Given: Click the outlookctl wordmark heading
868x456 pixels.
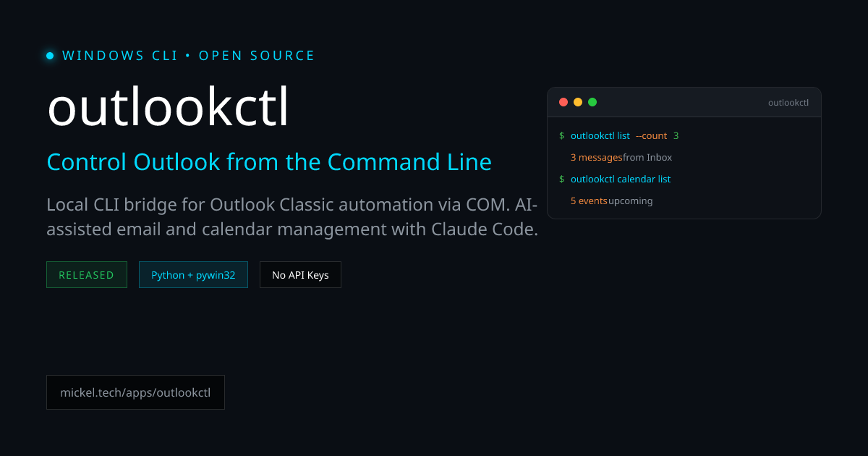Looking at the screenshot, I should tap(168, 106).
